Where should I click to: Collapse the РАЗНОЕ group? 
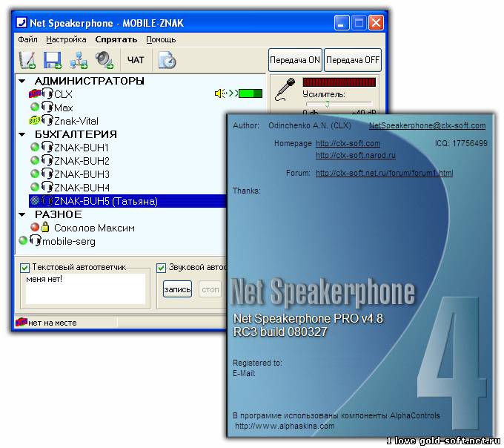[22, 214]
